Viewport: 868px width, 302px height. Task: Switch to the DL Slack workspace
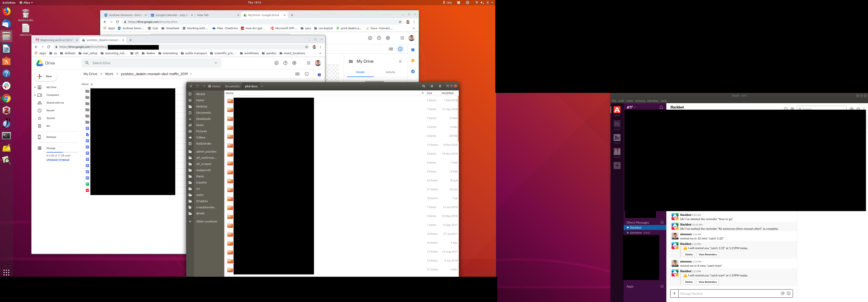coord(617,124)
